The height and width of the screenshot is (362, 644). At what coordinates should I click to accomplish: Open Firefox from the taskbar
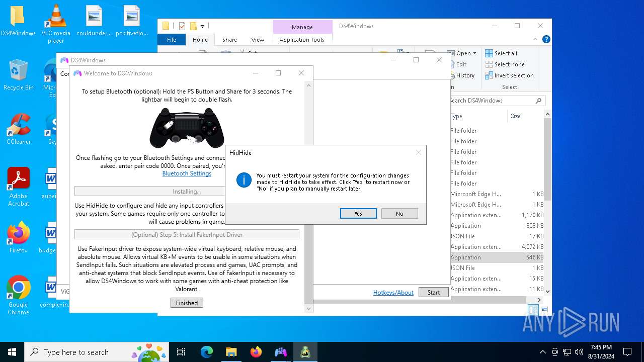[x=256, y=352]
